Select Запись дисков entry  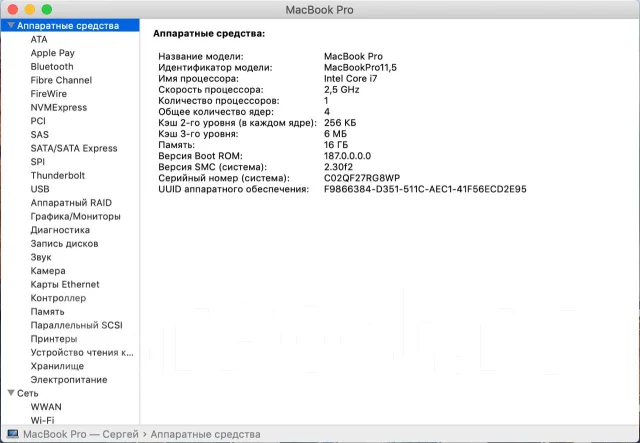(x=64, y=243)
